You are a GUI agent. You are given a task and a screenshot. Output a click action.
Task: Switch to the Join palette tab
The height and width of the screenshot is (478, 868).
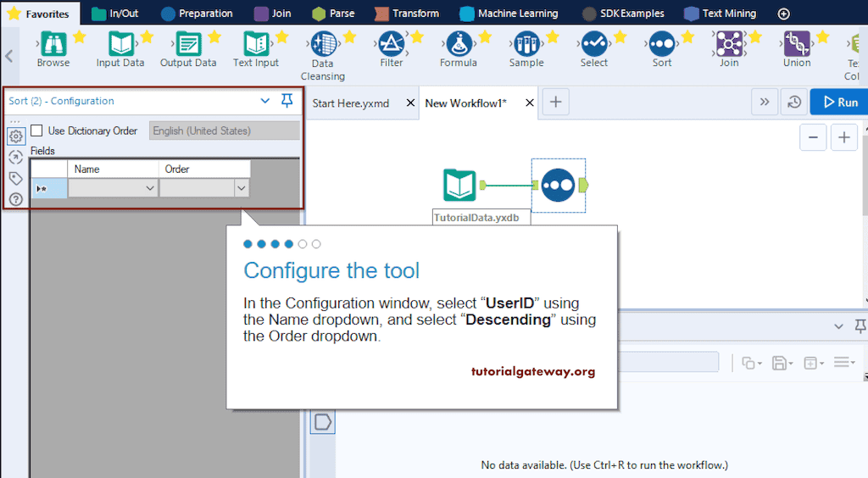272,14
